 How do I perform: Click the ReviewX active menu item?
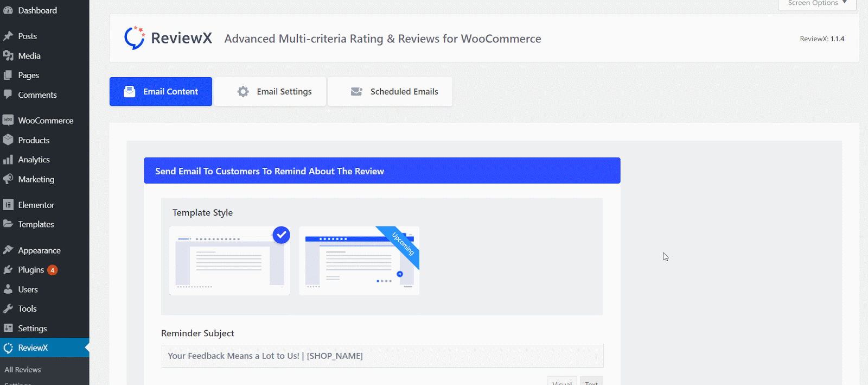(x=44, y=348)
